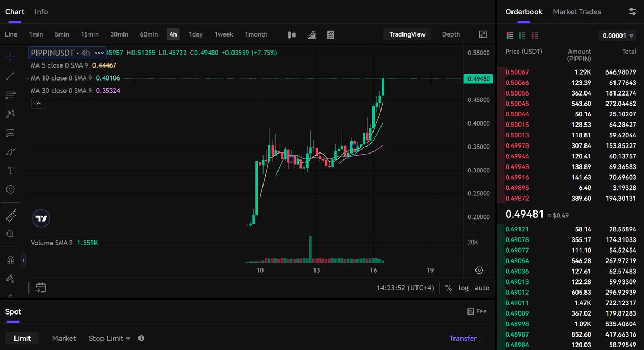
Task: Open PIPPINUSDT symbol more options dots
Action: (x=99, y=53)
